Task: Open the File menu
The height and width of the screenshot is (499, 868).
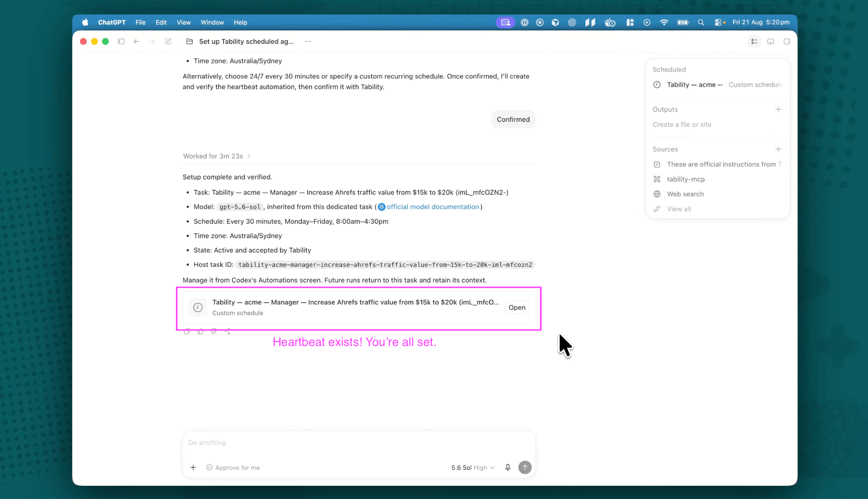Action: (140, 22)
